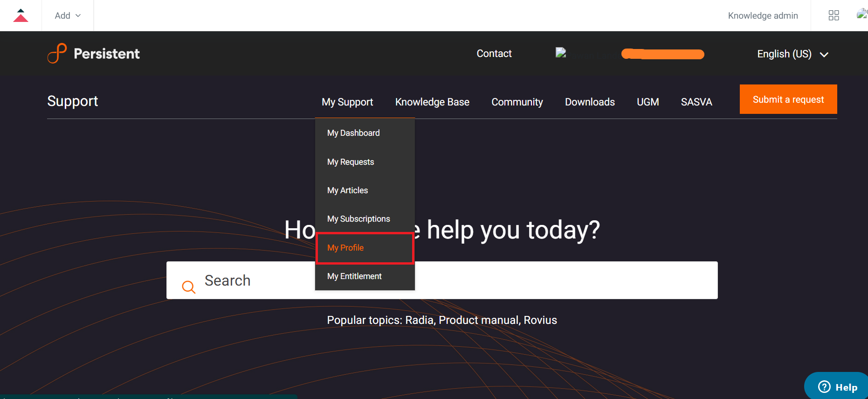Viewport: 868px width, 399px height.
Task: Open the My Support menu
Action: 347,102
